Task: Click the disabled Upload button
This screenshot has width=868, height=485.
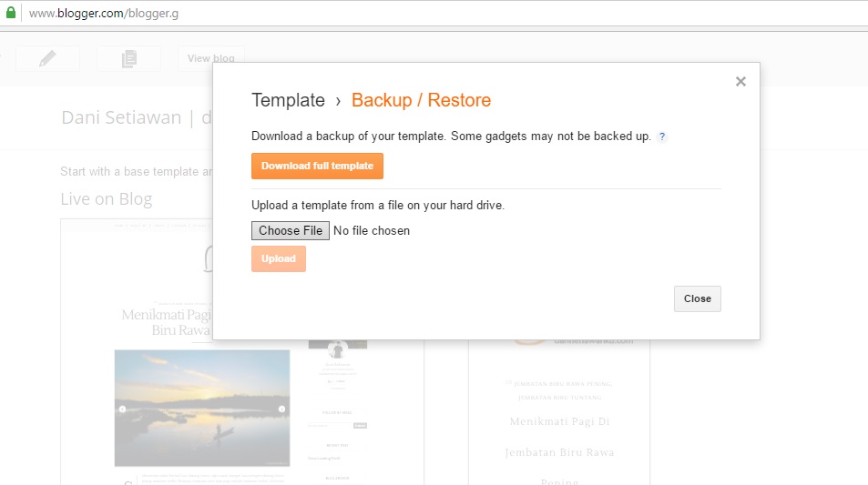Action: point(279,258)
